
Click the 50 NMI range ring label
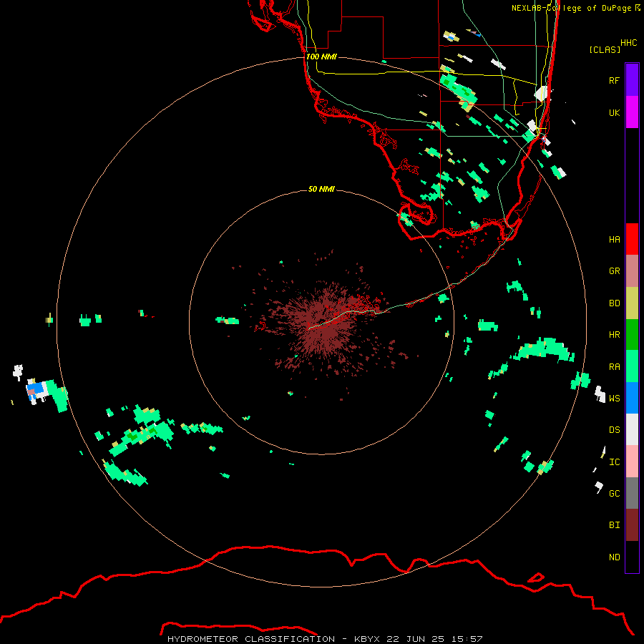(321, 189)
